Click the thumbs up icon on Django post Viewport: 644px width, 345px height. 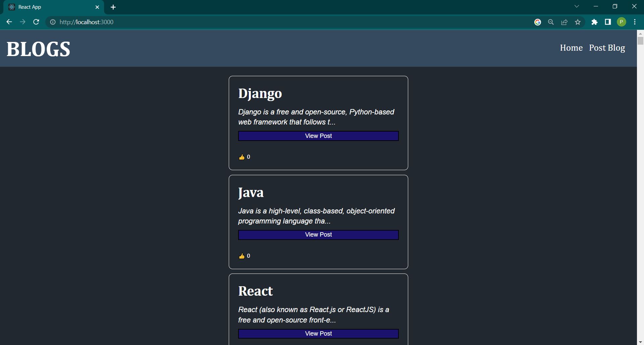pos(242,157)
